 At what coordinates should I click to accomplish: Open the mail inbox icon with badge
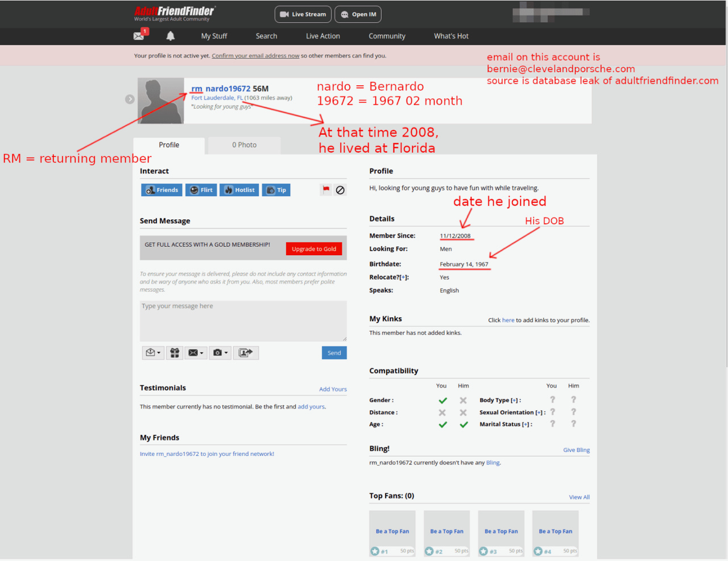coord(140,35)
